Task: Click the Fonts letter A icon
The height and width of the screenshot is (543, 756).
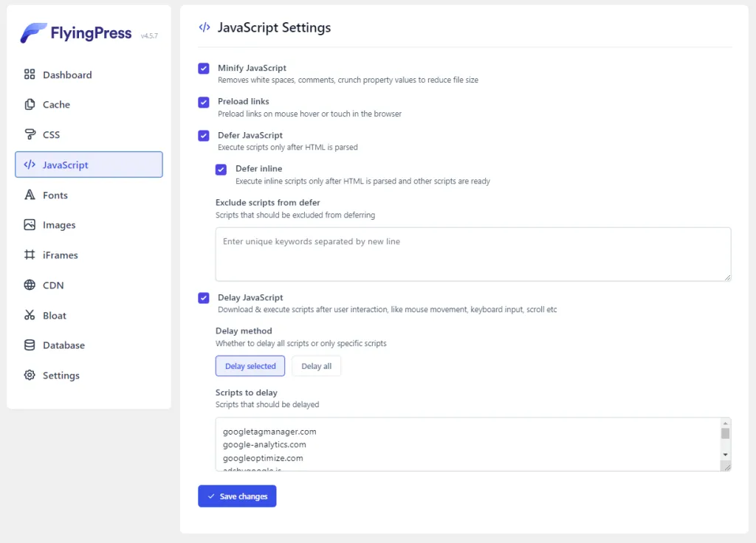Action: (30, 196)
